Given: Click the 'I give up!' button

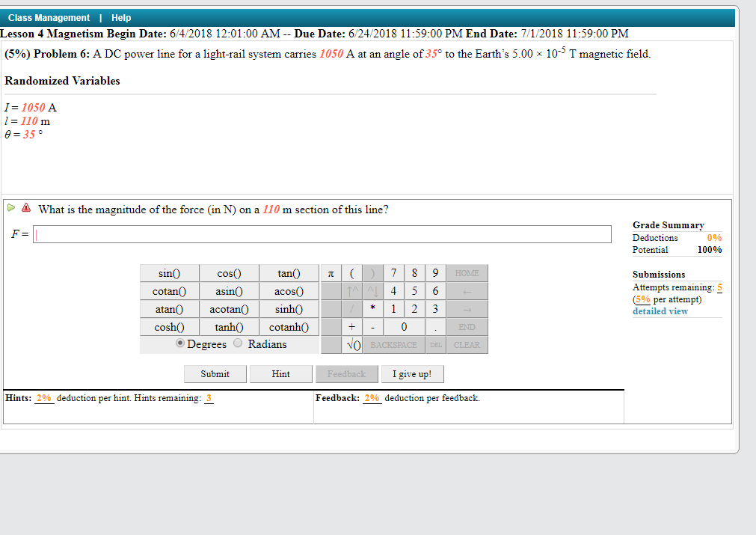Looking at the screenshot, I should [412, 373].
